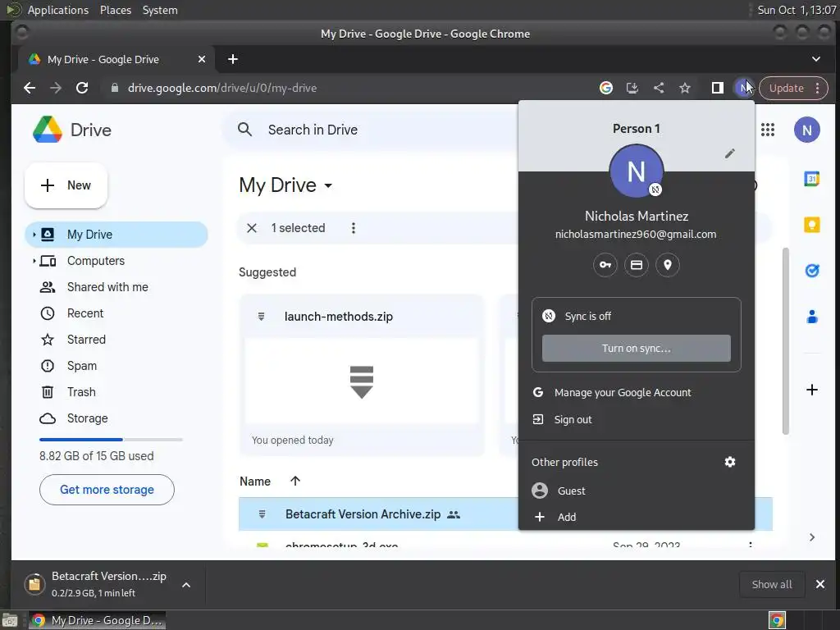840x630 pixels.
Task: Click the New button
Action: tap(66, 185)
